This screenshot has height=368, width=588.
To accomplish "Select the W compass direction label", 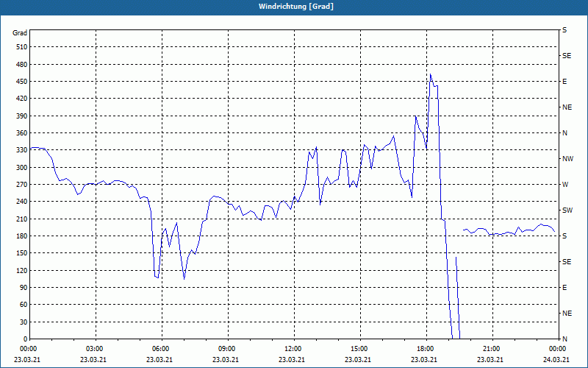I will pos(565,185).
